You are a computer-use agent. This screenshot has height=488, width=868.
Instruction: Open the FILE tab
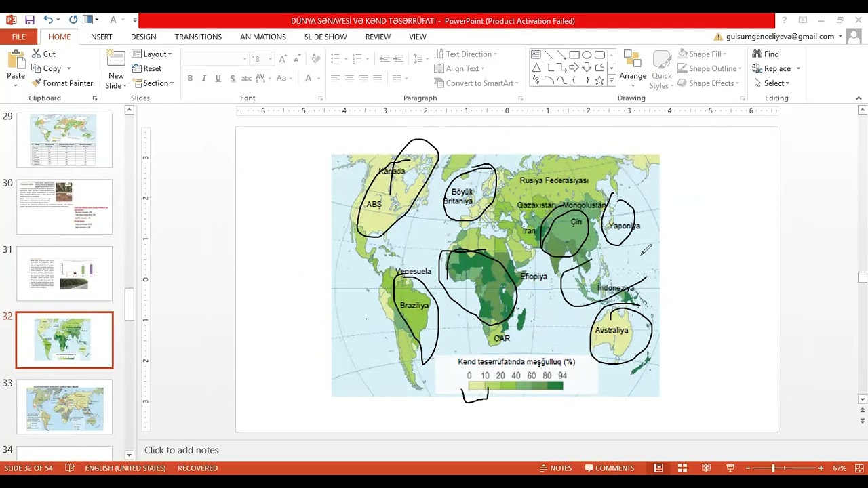pyautogui.click(x=19, y=37)
